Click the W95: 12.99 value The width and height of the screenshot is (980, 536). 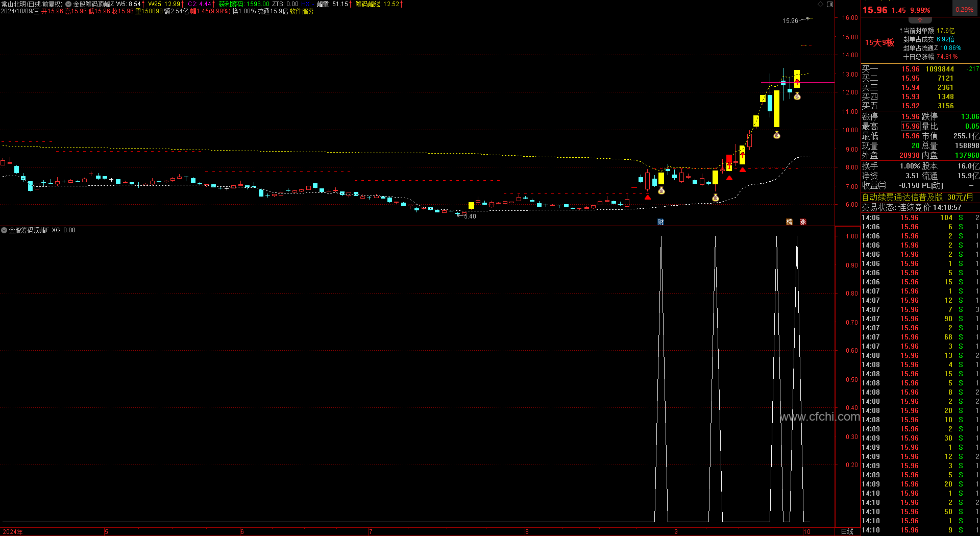tap(165, 4)
